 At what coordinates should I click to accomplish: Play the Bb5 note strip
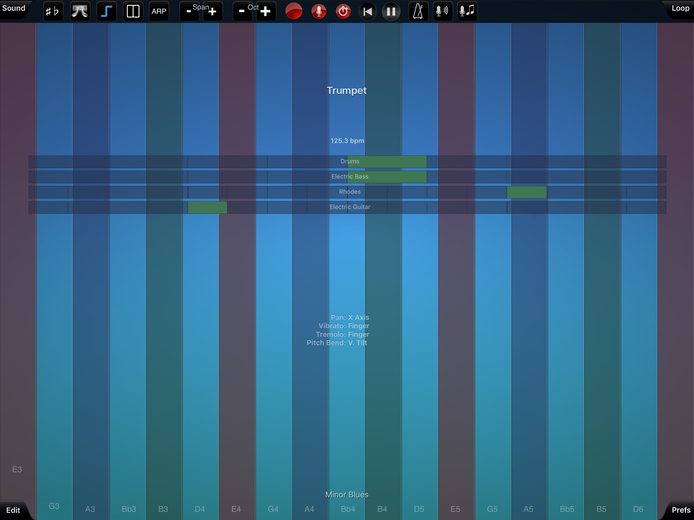point(566,271)
